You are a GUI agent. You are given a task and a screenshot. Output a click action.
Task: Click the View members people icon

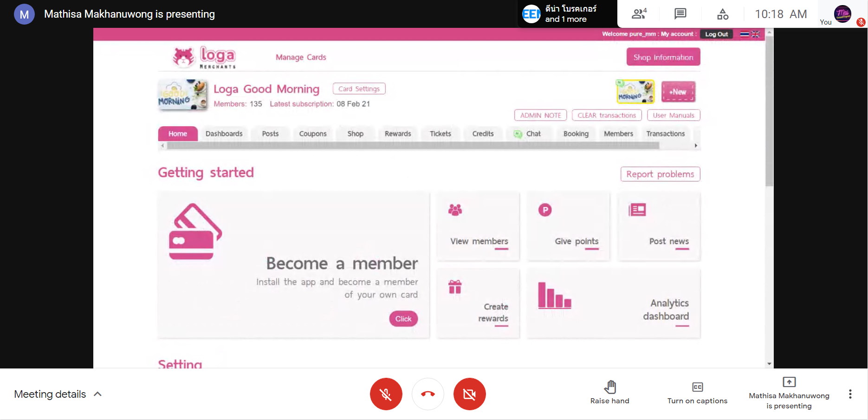point(455,210)
